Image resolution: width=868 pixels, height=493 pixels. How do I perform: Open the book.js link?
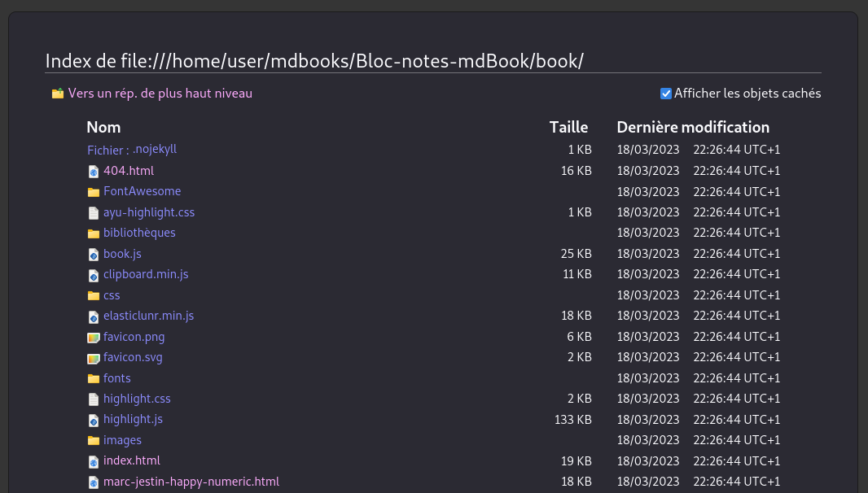coord(122,254)
